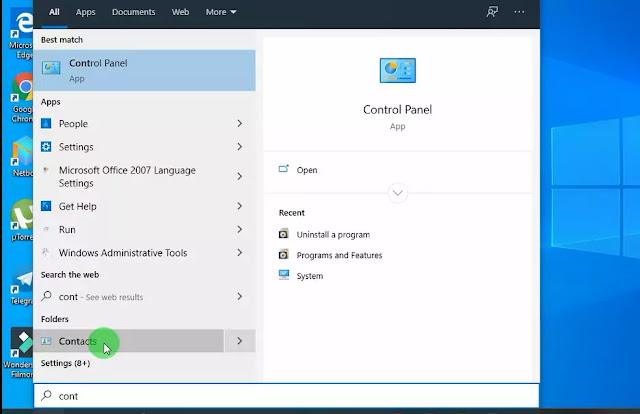Click the Open icon in preview pane
Viewport: 640px width, 414px height.
pyautogui.click(x=283, y=169)
